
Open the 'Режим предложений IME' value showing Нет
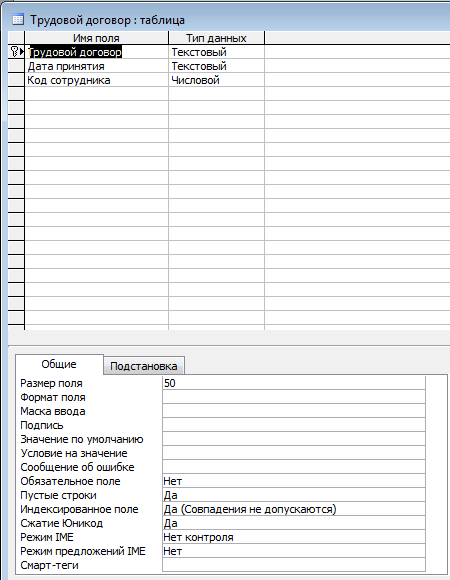tap(294, 551)
